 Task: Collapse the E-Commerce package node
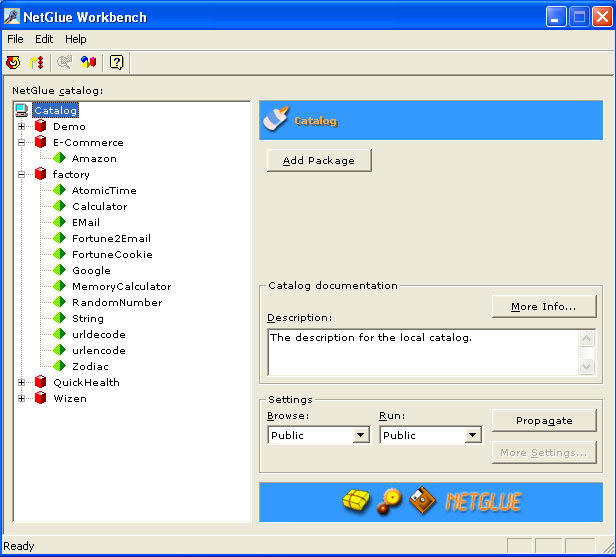pos(22,142)
